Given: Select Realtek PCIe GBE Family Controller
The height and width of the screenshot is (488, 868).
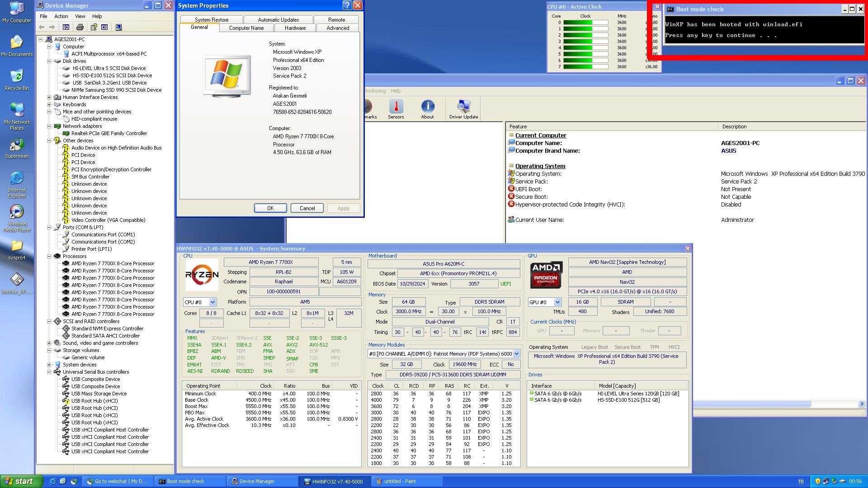Looking at the screenshot, I should pos(109,133).
